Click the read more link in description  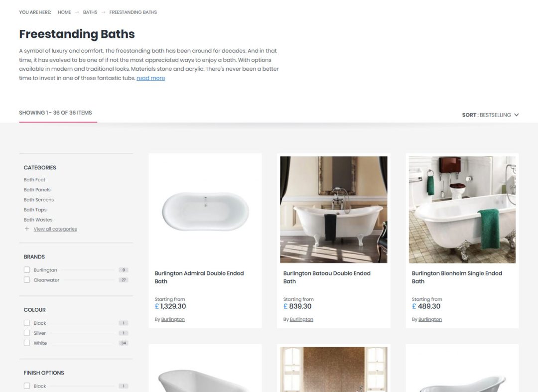(150, 78)
